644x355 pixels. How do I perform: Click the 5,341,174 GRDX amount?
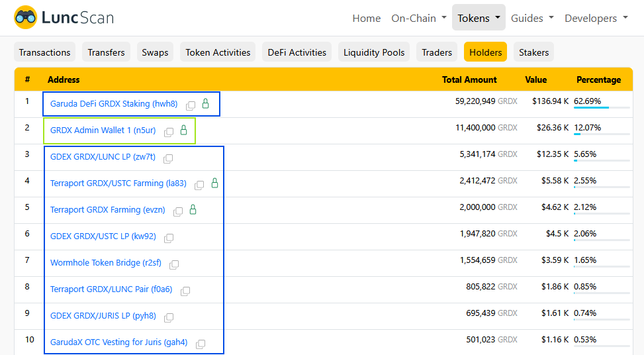point(488,154)
